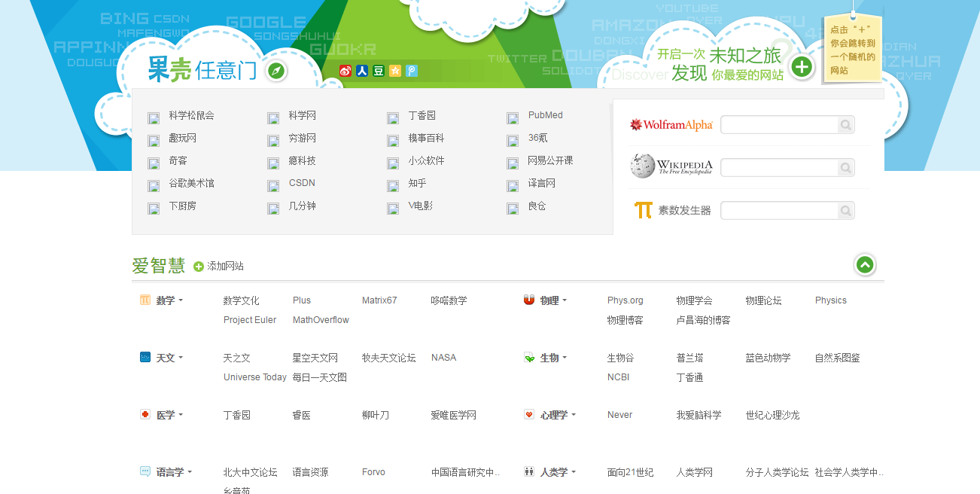Share via the light-blue P icon
This screenshot has height=494, width=980.
point(412,71)
